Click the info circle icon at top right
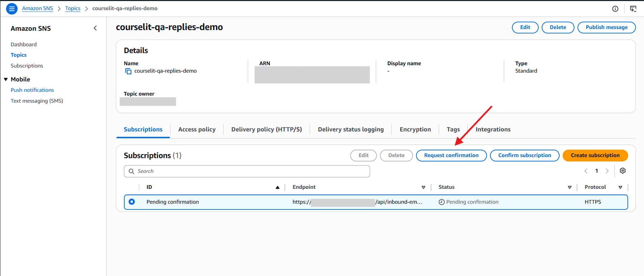This screenshot has width=644, height=276. pos(615,9)
